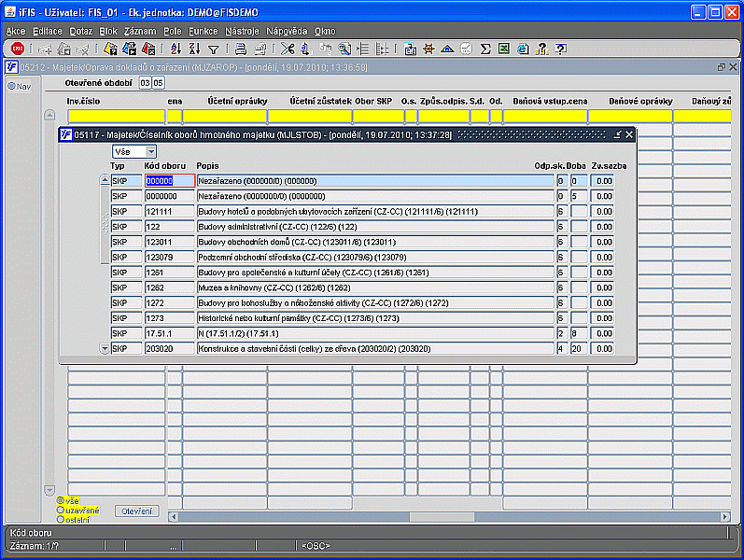744x560 pixels.
Task: Click the funnel filter toolbar icon
Action: [213, 49]
